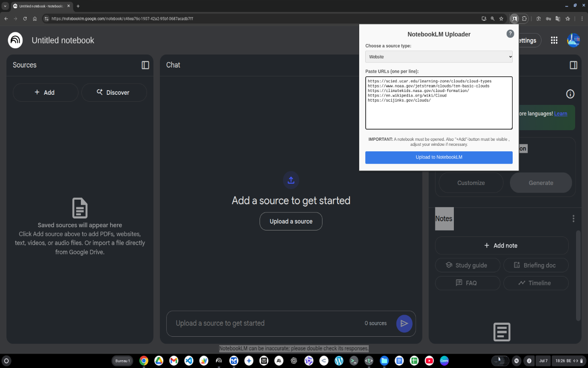Open the Jul 7 calendar date
Image resolution: width=588 pixels, height=368 pixels.
point(543,361)
